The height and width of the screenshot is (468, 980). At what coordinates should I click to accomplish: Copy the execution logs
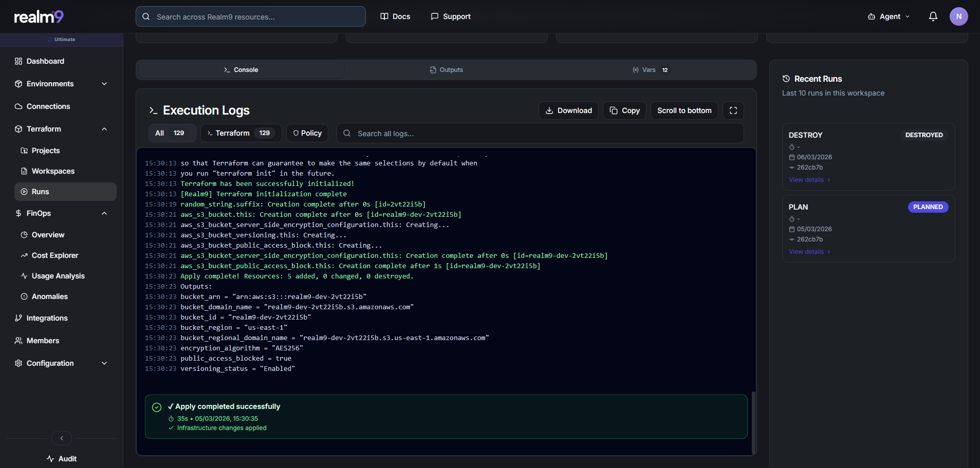click(x=624, y=110)
